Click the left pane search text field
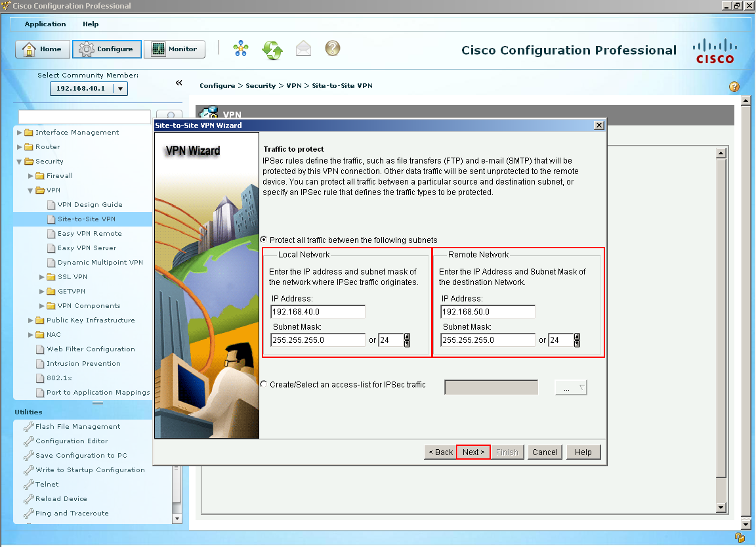The image size is (756, 547). (85, 116)
